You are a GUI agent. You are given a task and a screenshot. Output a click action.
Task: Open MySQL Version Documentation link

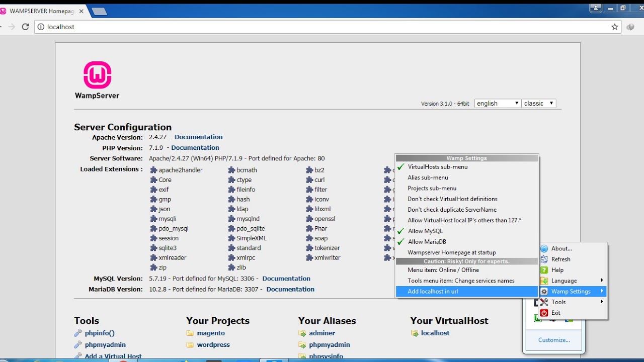coord(286,278)
